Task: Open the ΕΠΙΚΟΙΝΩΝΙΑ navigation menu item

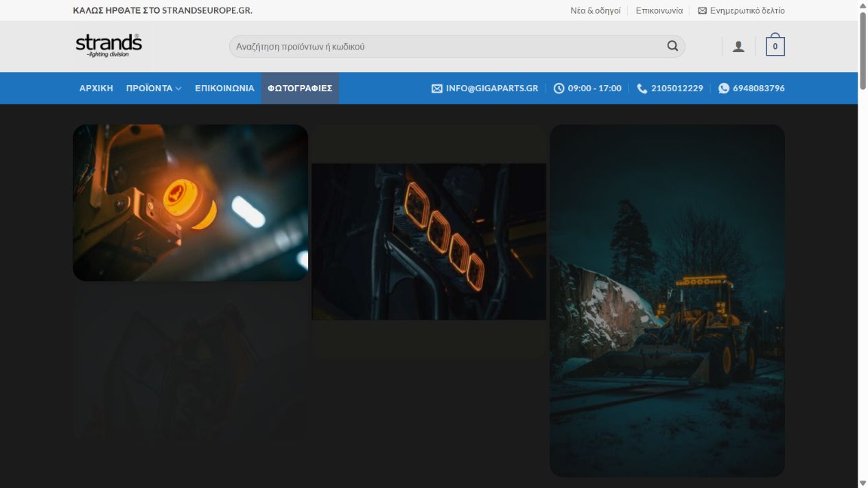Action: coord(224,89)
